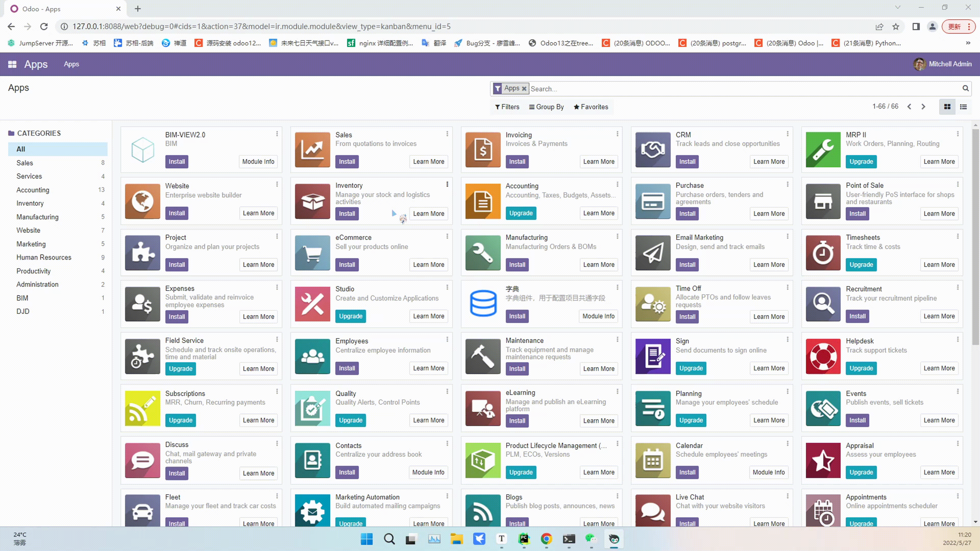Click the Appraisal star app icon
980x551 pixels.
point(823,460)
